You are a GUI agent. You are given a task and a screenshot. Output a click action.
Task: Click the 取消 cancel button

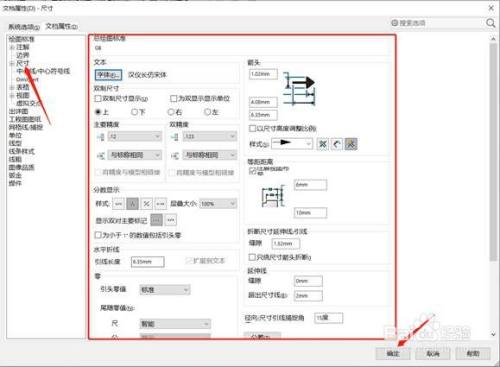433,353
